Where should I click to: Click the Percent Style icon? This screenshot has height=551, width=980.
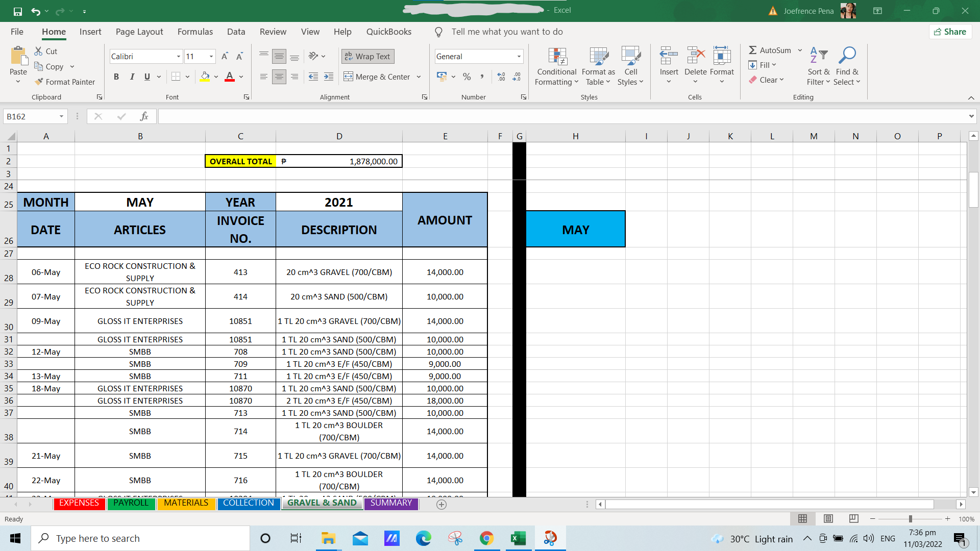point(467,77)
